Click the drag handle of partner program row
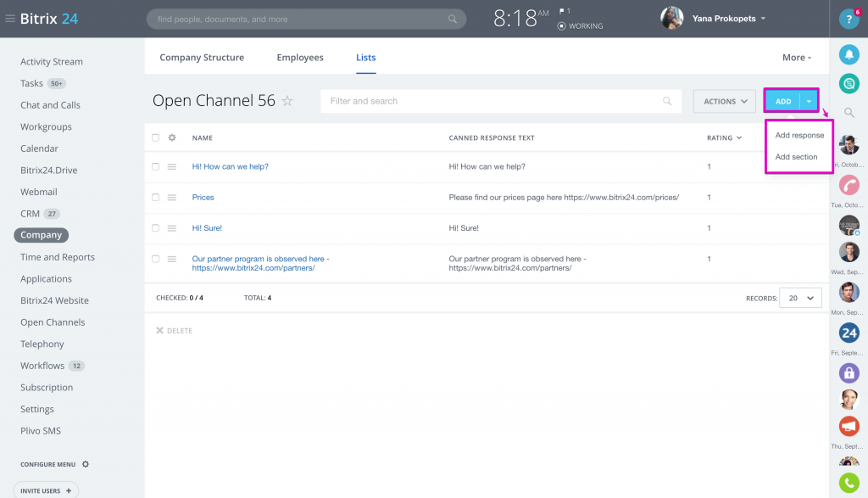Screen dimensions: 868x498 point(172,259)
